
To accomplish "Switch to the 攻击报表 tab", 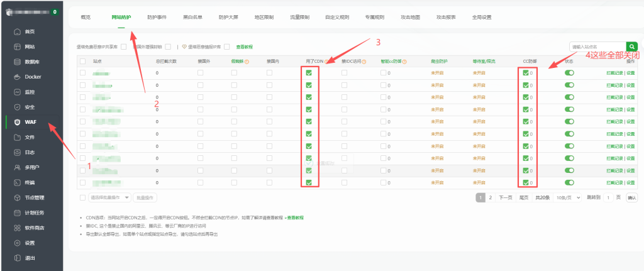I will coord(446,17).
